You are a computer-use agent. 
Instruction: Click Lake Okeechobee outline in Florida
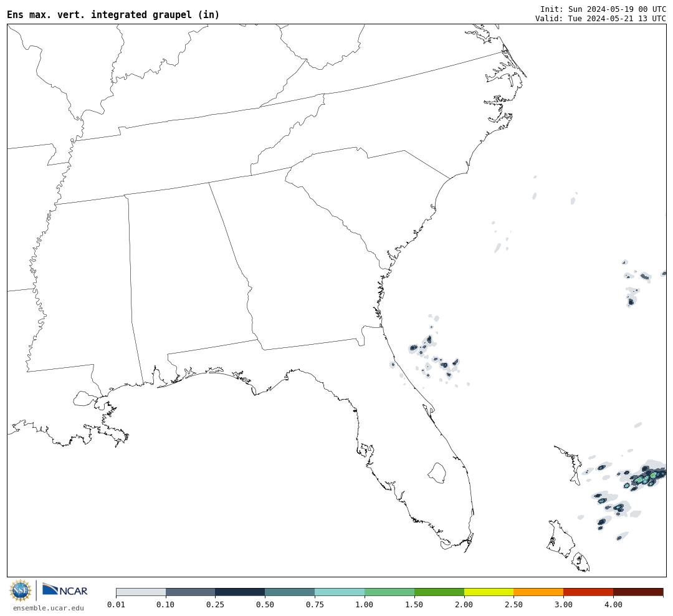[437, 473]
